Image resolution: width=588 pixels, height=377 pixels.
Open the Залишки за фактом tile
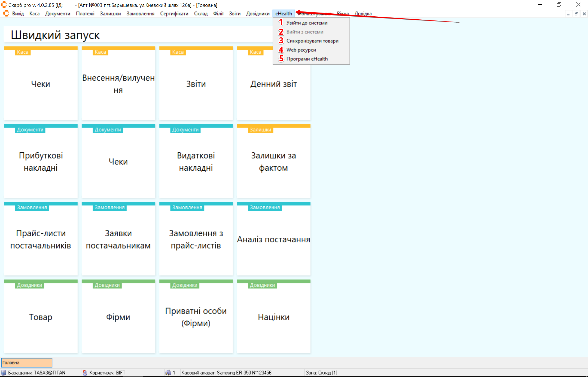tap(273, 161)
